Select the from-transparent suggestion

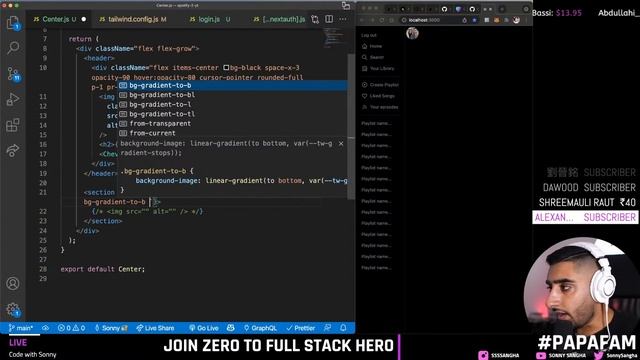tap(233, 124)
